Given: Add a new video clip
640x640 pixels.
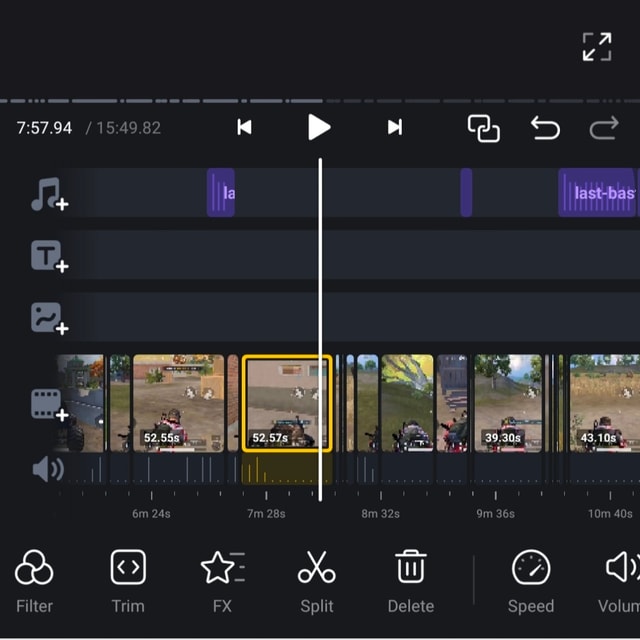Looking at the screenshot, I should point(49,404).
